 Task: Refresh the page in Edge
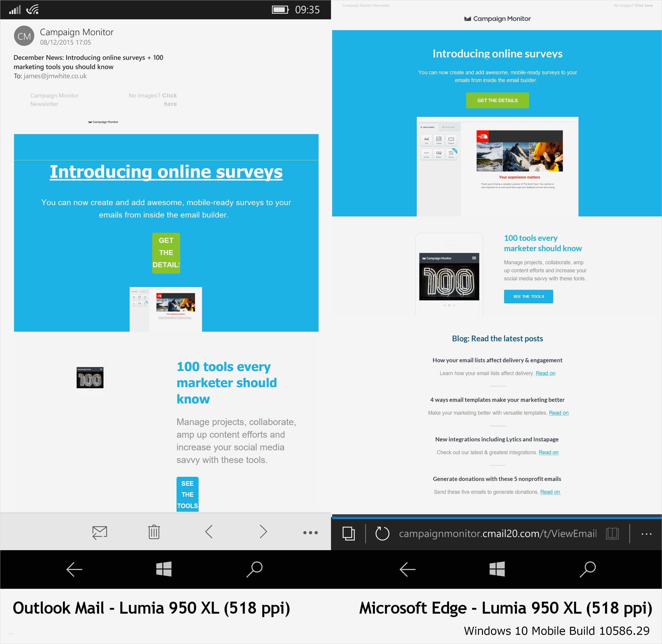click(x=382, y=533)
